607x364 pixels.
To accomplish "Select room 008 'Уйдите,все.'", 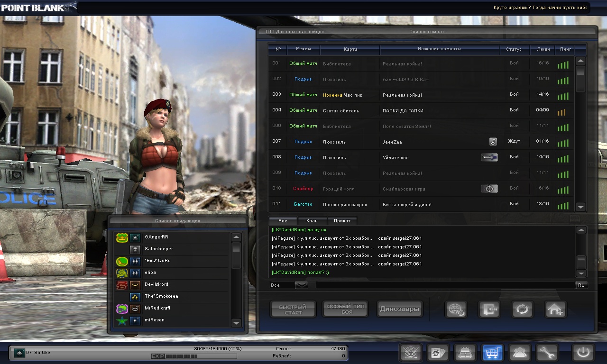I will (x=421, y=157).
